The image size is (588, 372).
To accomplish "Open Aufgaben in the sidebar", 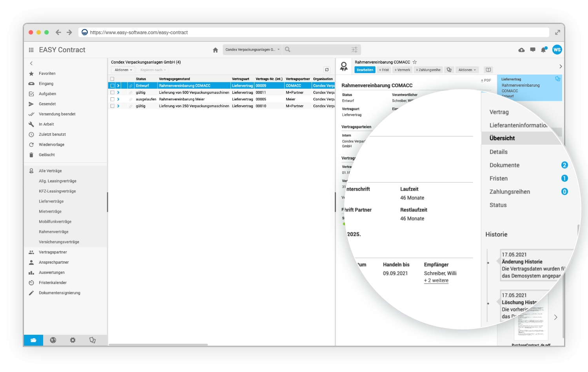I will 47,94.
